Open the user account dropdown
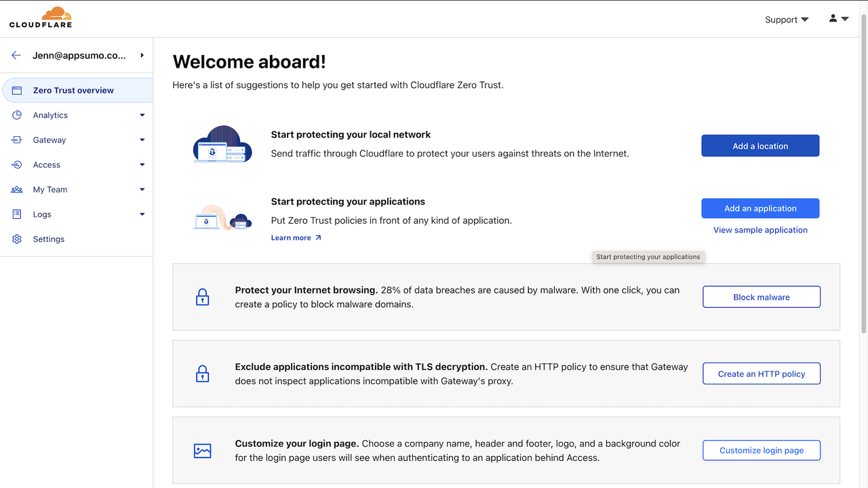The height and width of the screenshot is (488, 868). coord(839,19)
